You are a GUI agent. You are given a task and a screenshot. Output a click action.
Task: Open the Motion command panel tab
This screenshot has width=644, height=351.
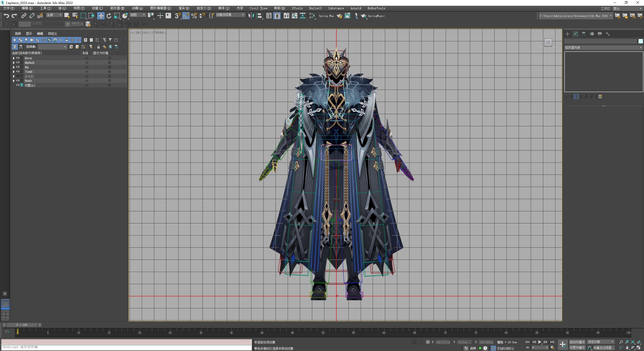[592, 34]
